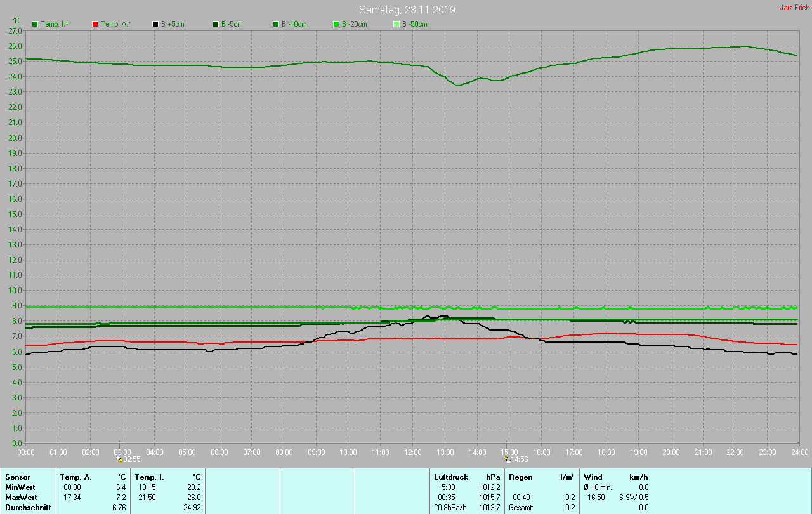Screen dimensions: 812x514
Task: Click the °C unit label above the y-axis
Action: 16,21
